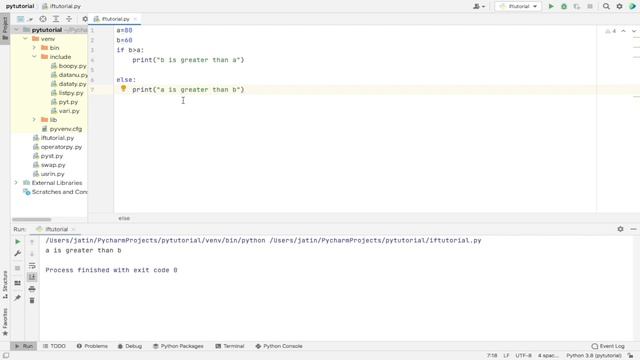
Task: Expand all in the project panel
Action: tap(56, 19)
